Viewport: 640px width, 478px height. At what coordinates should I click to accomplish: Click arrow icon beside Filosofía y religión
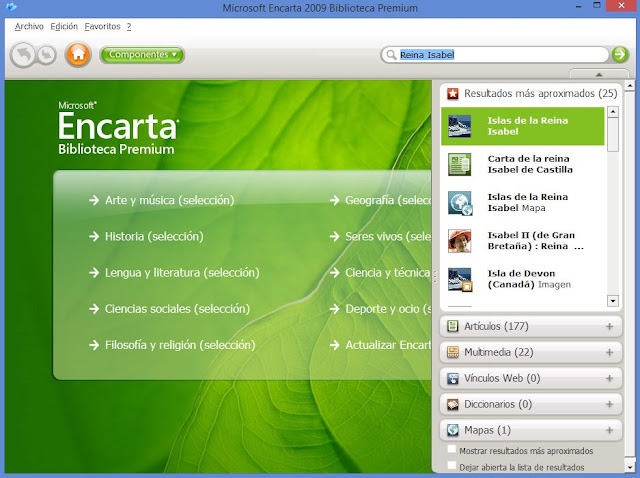pos(94,345)
